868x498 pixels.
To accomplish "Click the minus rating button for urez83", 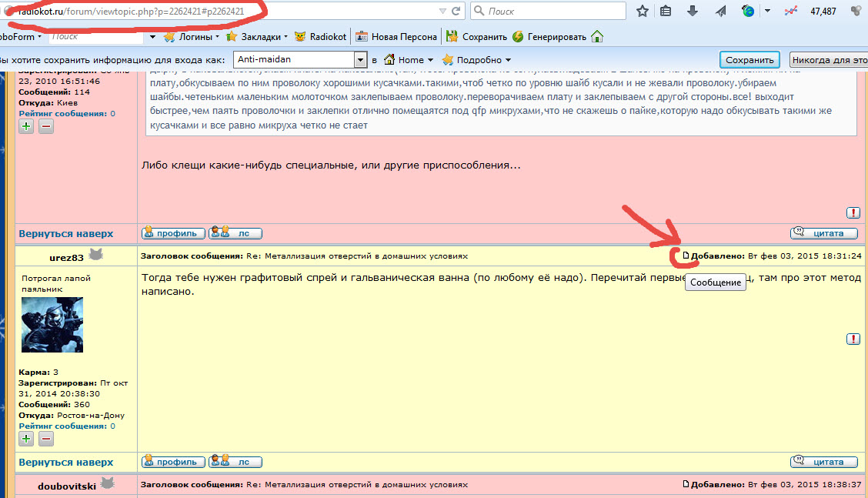I will point(46,439).
